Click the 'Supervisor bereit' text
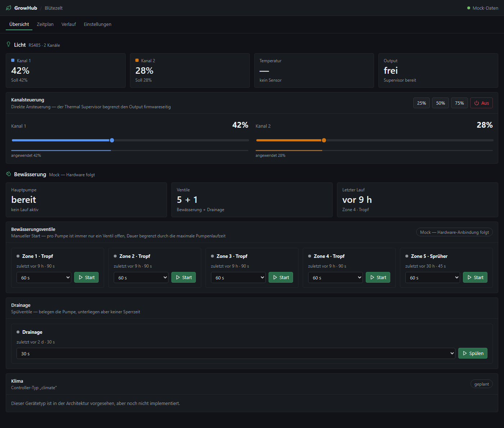The image size is (504, 428). (x=400, y=80)
